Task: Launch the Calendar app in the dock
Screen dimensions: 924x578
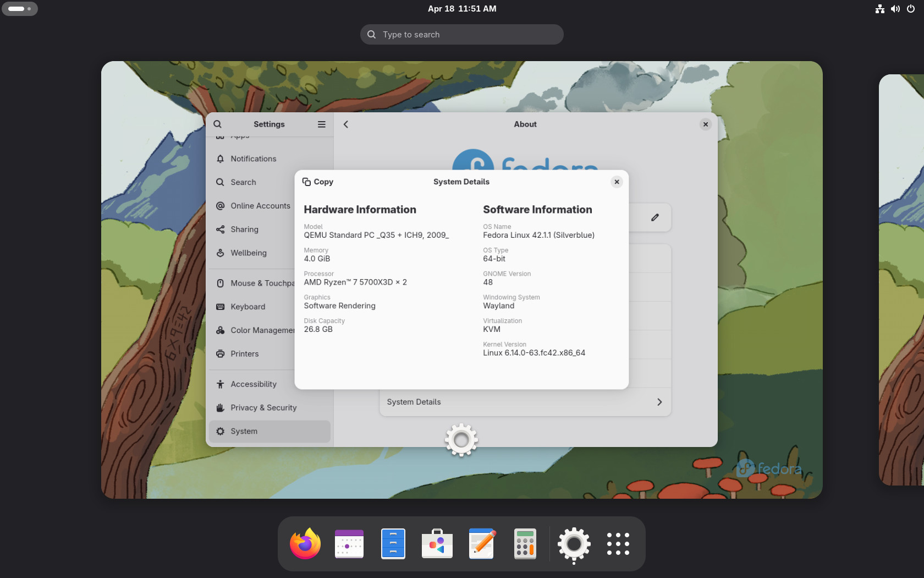Action: coord(349,544)
